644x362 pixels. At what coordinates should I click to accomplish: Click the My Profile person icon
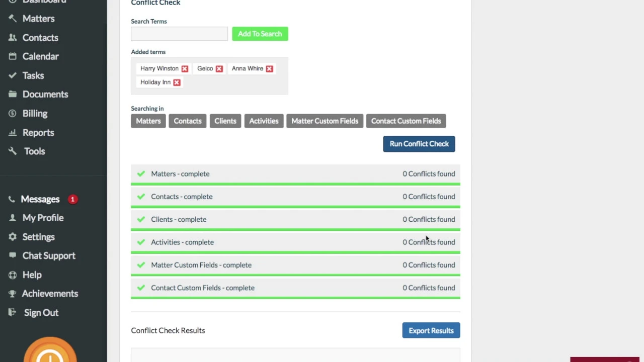coord(12,218)
